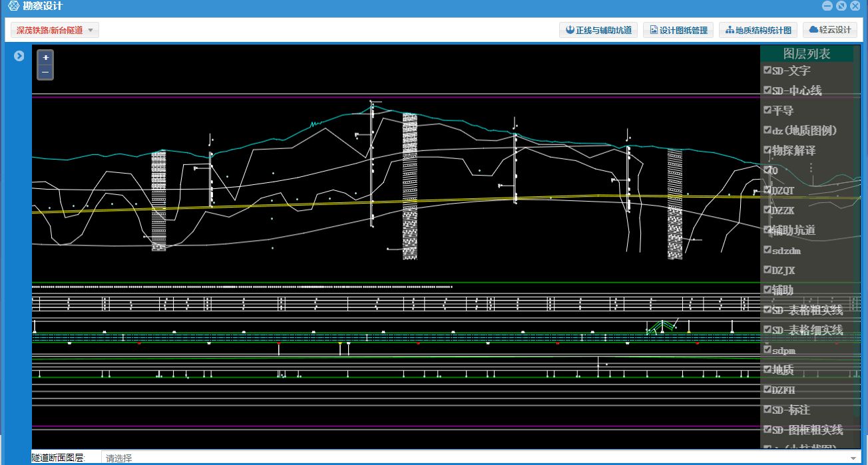
Task: Close the 勘察设计 window
Action: pyautogui.click(x=855, y=6)
